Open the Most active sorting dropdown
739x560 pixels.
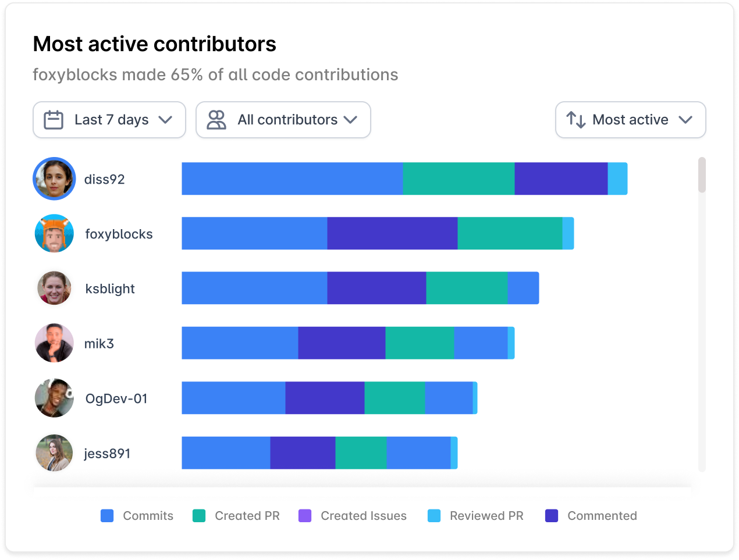[630, 120]
